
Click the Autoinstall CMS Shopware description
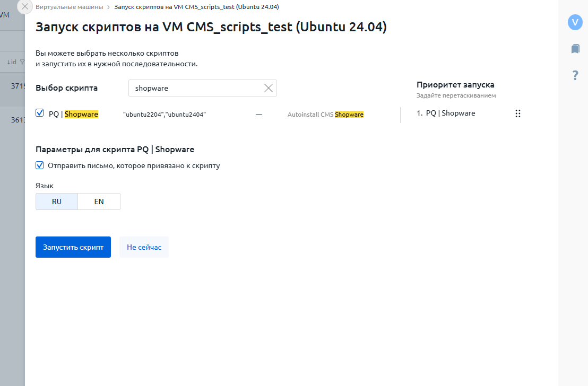[x=325, y=115]
